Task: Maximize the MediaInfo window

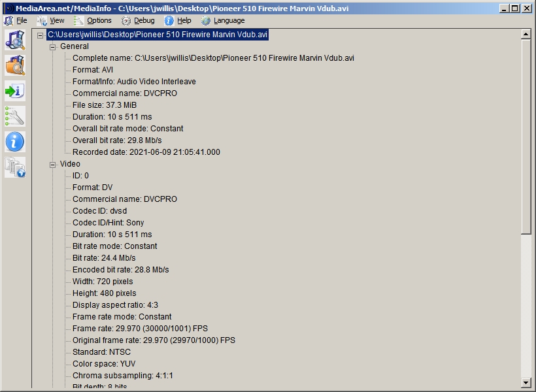Action: coord(515,8)
